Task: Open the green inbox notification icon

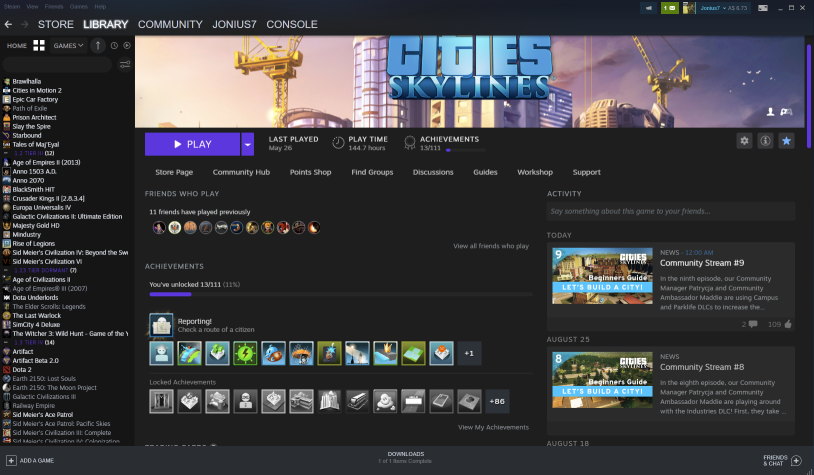Action: coord(670,8)
